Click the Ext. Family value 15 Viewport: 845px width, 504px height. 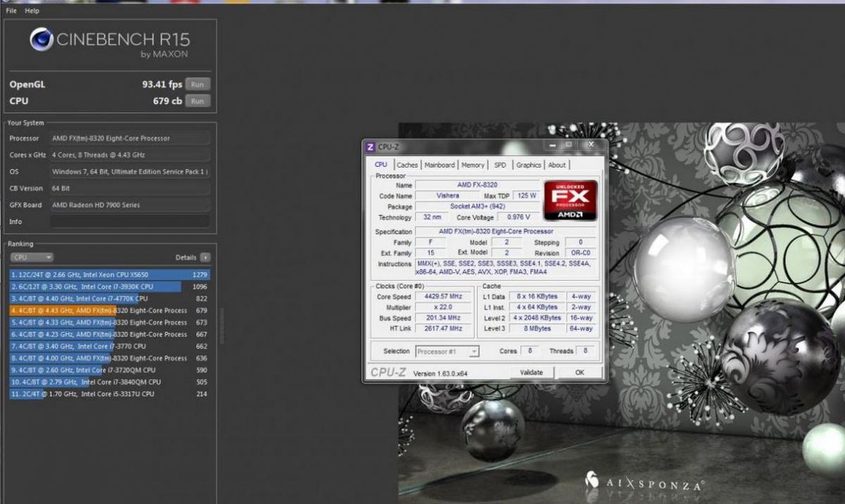tap(430, 253)
